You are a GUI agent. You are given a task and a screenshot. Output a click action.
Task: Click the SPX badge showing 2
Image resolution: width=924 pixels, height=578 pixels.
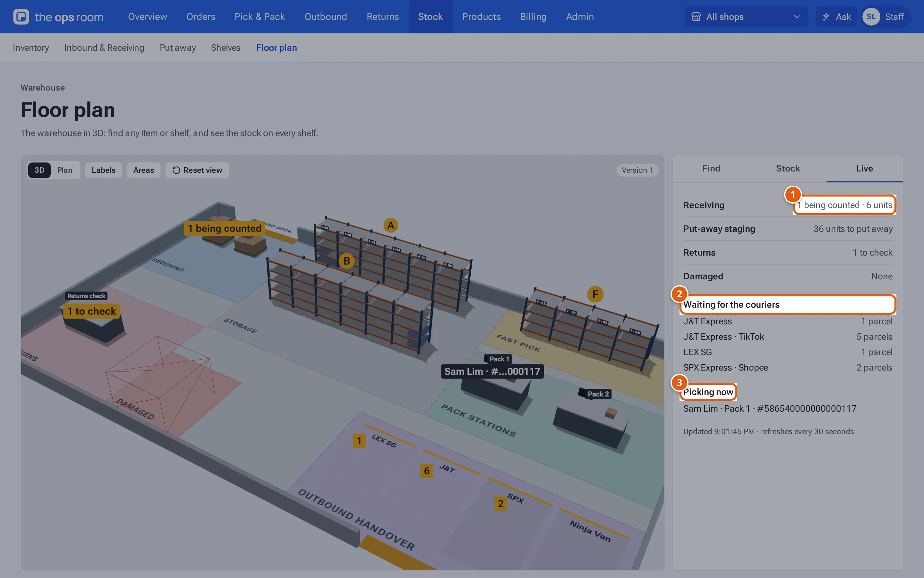[501, 504]
